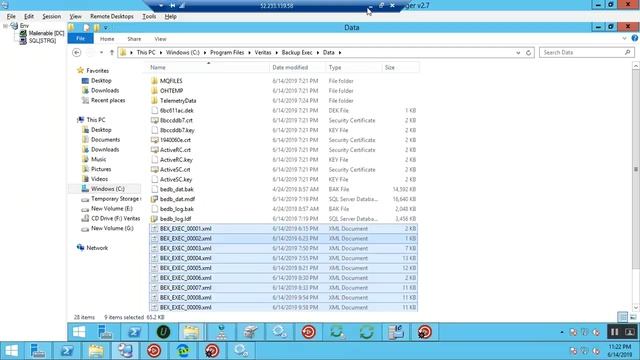640x360 pixels.
Task: Open Explorer help question-mark icon
Action: tap(635, 38)
